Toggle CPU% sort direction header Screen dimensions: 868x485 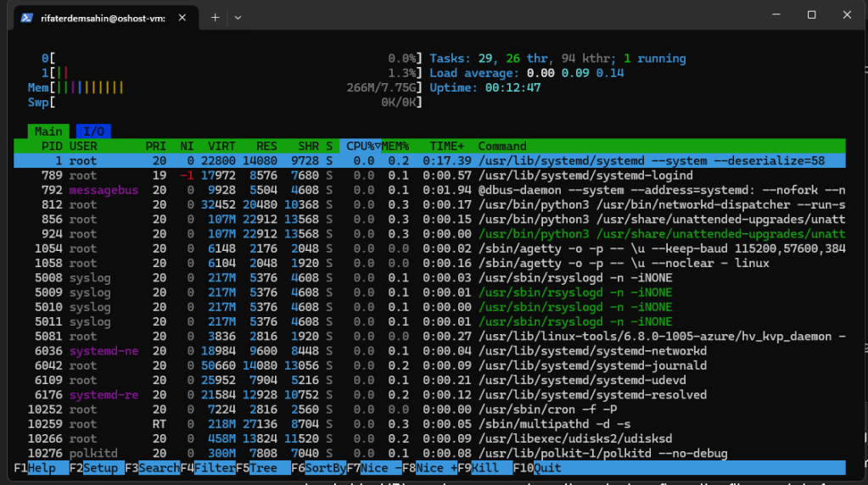click(x=361, y=147)
